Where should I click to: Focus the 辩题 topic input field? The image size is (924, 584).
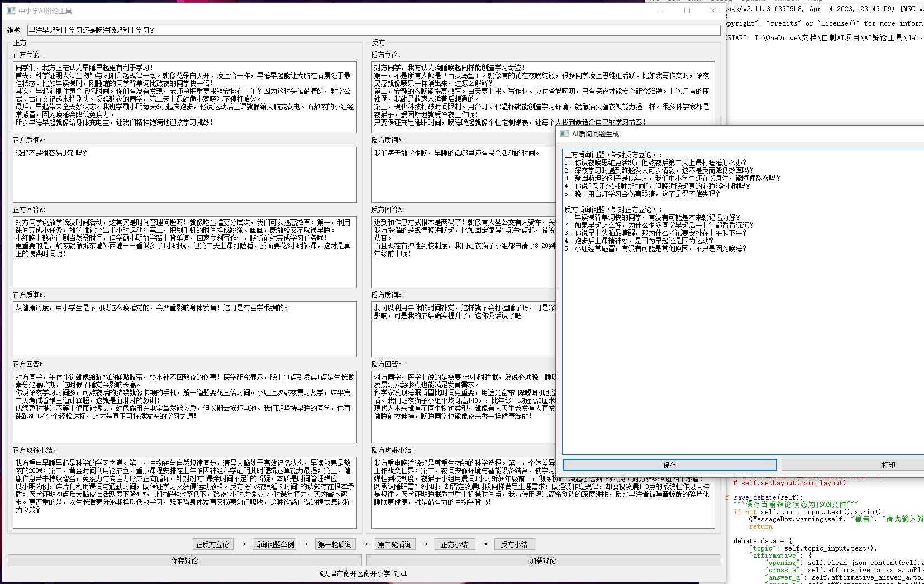[373, 30]
